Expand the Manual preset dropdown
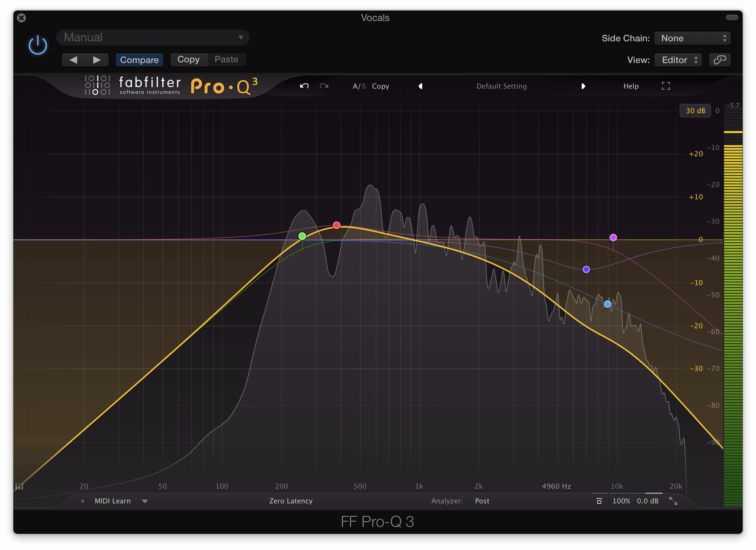The height and width of the screenshot is (550, 756). pyautogui.click(x=153, y=38)
